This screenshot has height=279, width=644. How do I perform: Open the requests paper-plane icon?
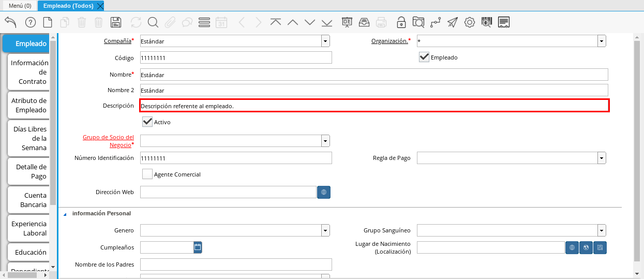tap(453, 22)
